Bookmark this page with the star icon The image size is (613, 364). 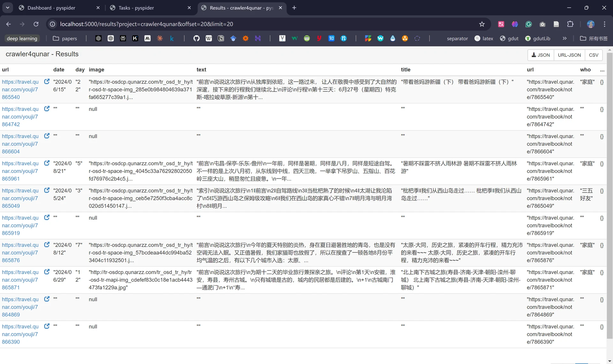click(x=482, y=24)
